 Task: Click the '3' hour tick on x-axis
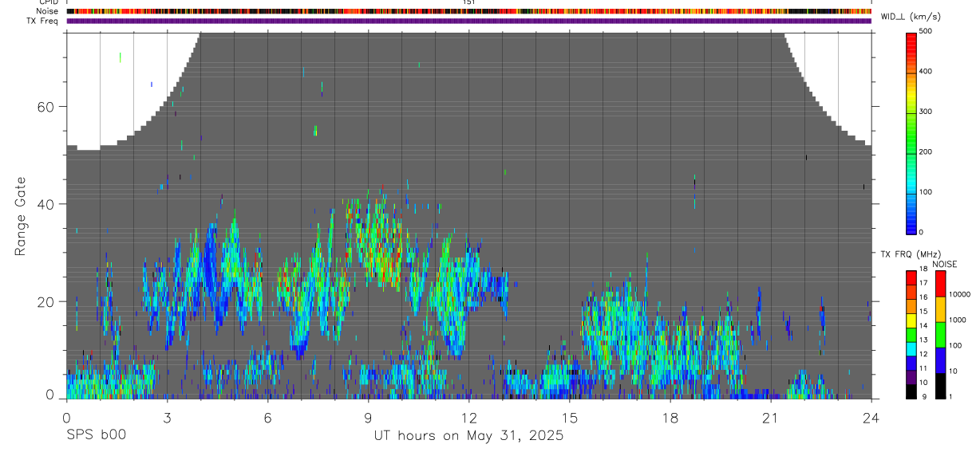tap(168, 417)
